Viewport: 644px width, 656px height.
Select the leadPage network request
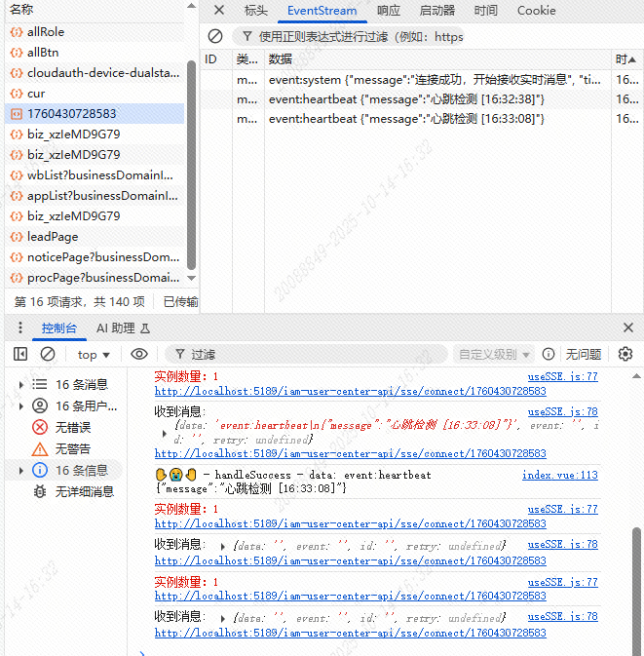click(x=53, y=237)
